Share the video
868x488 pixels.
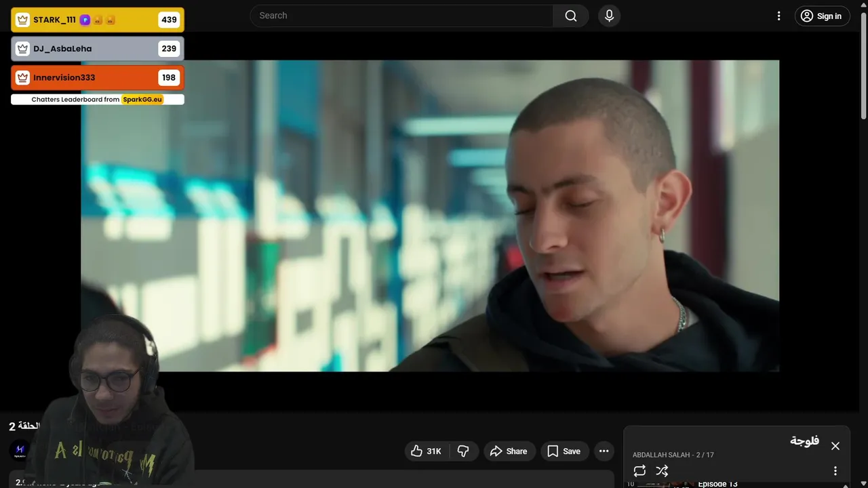click(x=509, y=451)
